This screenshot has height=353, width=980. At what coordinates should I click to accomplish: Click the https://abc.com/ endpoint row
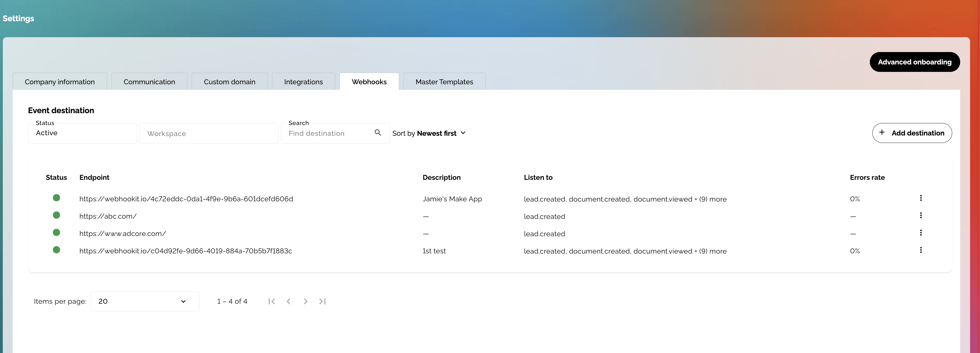click(x=108, y=216)
